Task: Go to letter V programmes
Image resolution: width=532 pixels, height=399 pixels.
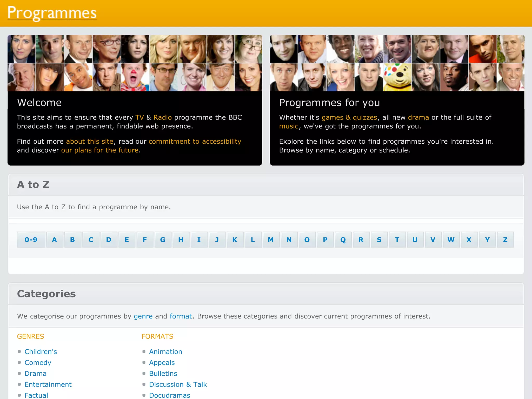Action: pyautogui.click(x=433, y=240)
